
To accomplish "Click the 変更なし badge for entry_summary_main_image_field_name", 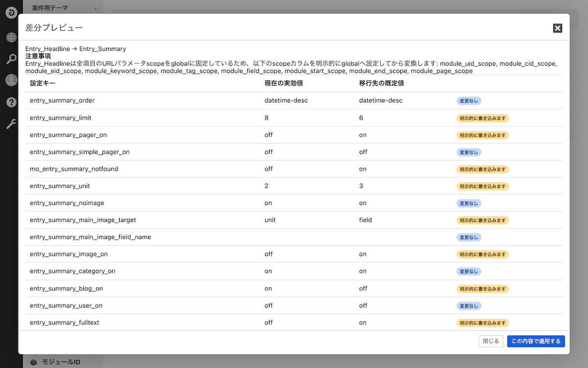I will [x=469, y=237].
